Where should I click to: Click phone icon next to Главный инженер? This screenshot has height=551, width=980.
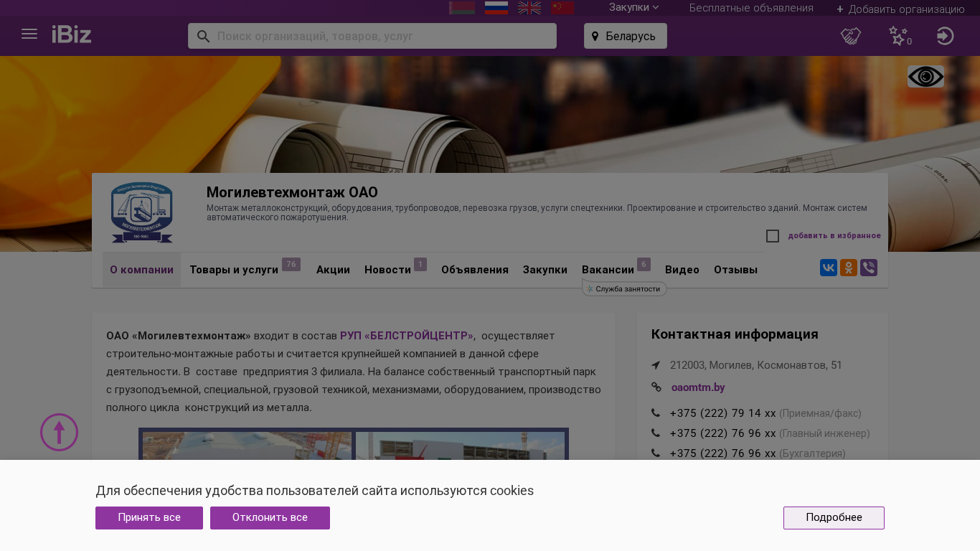656,433
